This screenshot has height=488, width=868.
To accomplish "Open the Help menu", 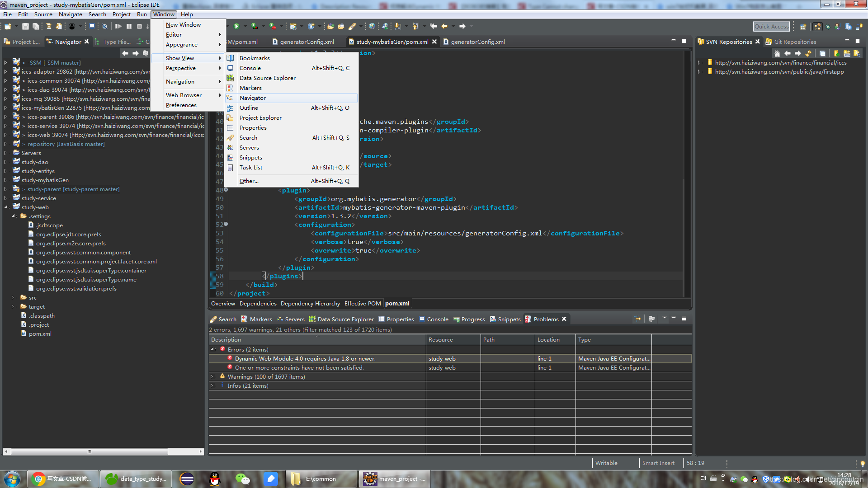I will pos(187,14).
